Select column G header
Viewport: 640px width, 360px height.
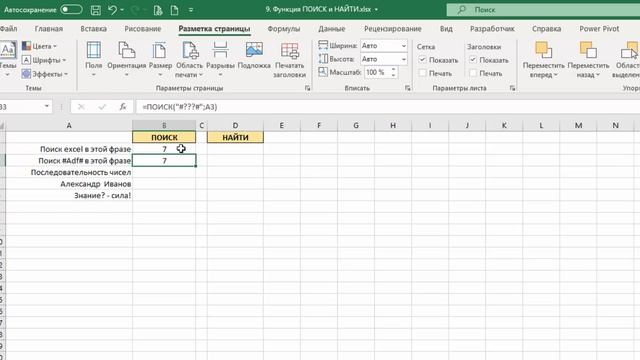356,125
